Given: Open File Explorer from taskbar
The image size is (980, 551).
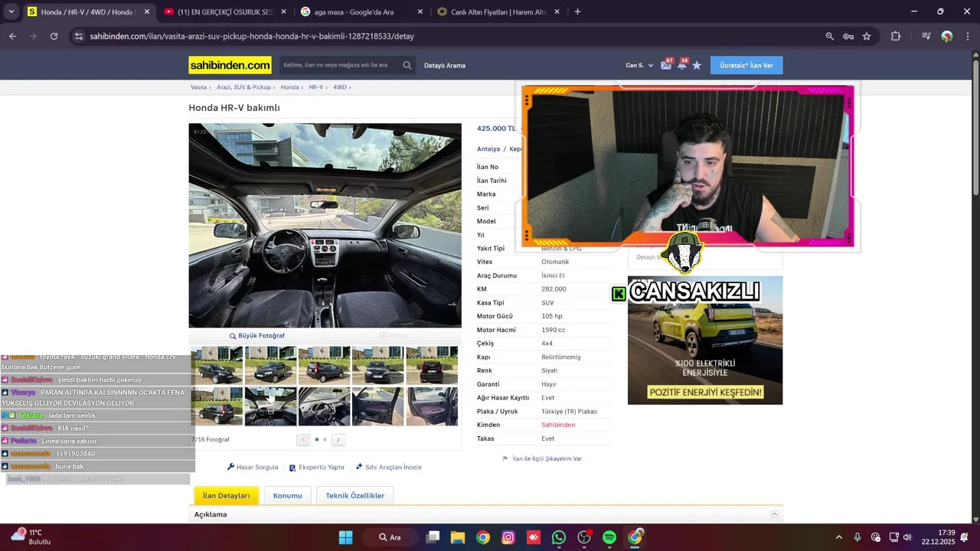Looking at the screenshot, I should [458, 537].
